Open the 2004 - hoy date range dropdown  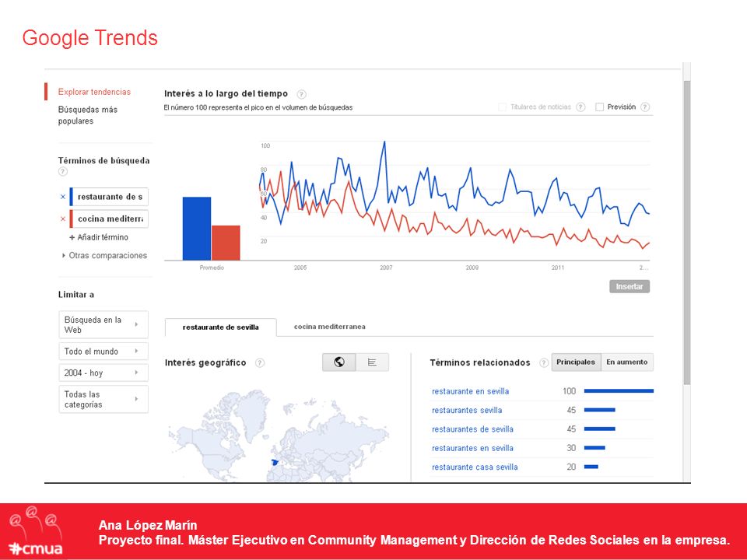[103, 373]
